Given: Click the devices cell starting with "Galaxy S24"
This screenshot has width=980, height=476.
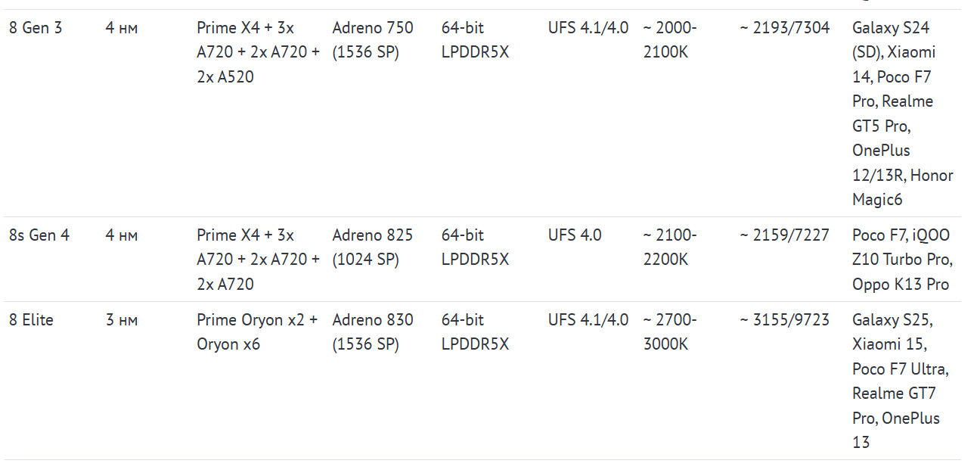Looking at the screenshot, I should [902, 114].
